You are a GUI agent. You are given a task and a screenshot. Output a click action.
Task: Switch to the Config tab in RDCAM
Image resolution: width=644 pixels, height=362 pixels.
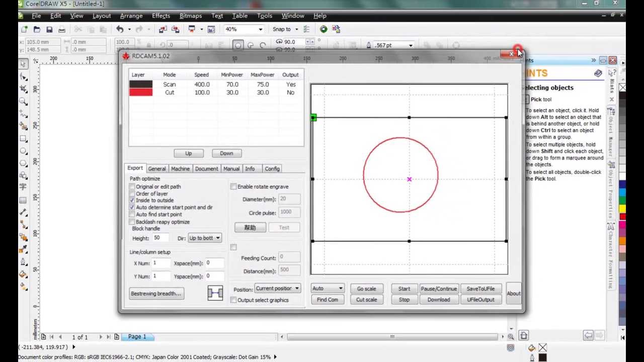click(272, 169)
